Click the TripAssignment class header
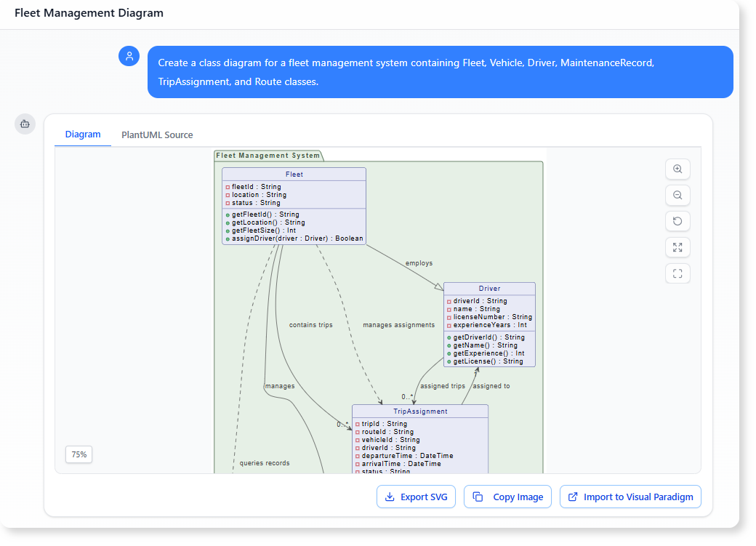756x546 pixels. (x=420, y=411)
